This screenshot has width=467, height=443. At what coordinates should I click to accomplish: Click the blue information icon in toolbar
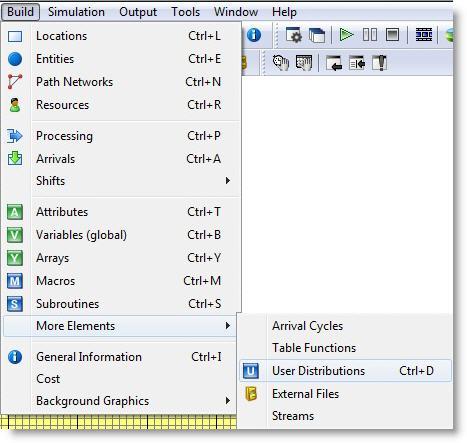click(254, 34)
